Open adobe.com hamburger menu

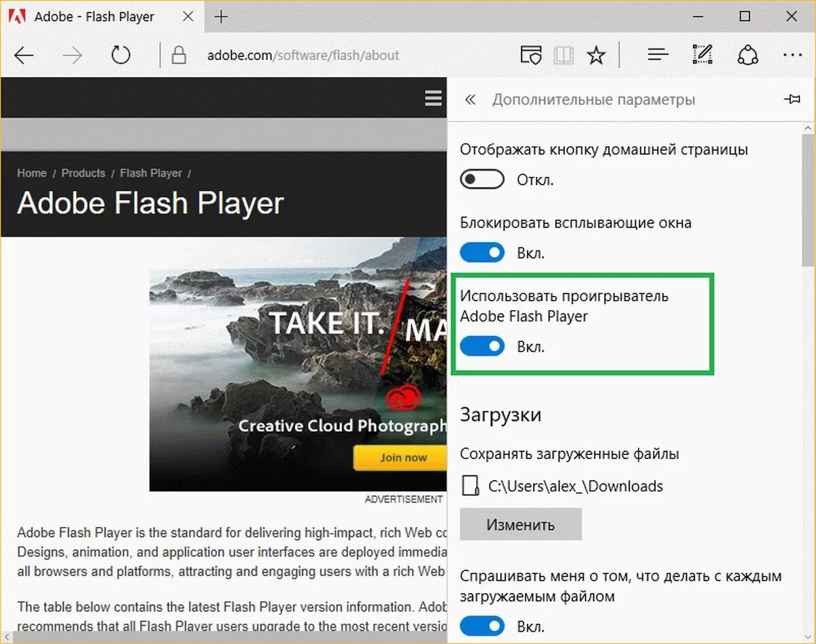click(x=433, y=98)
